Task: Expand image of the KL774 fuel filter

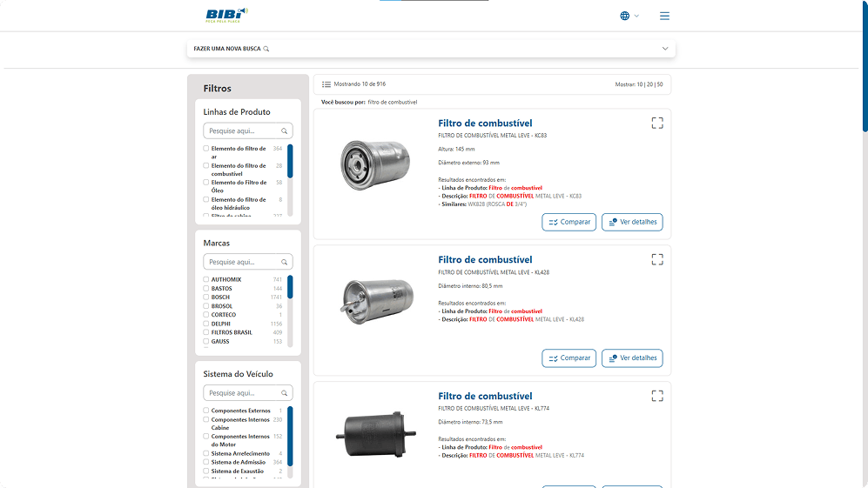Action: coord(657,396)
